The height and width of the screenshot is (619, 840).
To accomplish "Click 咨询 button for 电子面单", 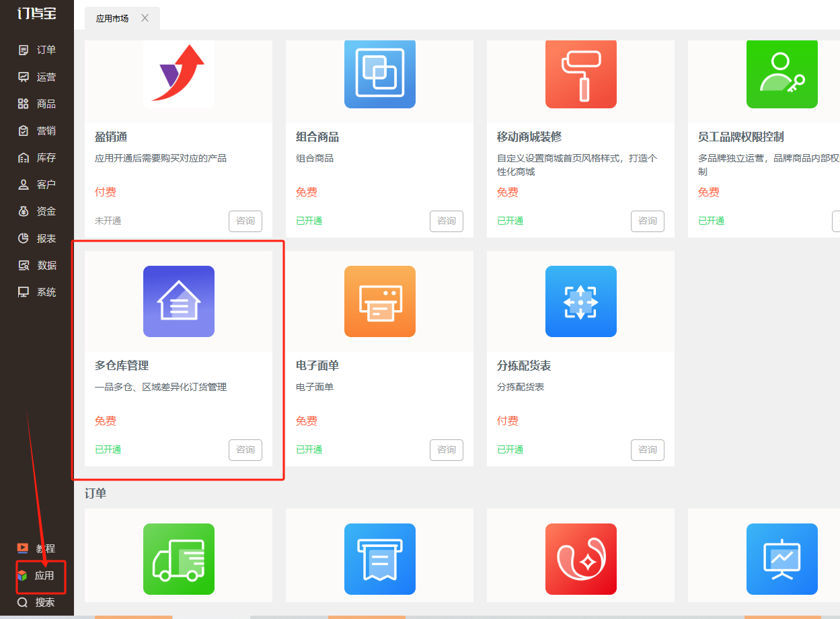I will coord(447,449).
